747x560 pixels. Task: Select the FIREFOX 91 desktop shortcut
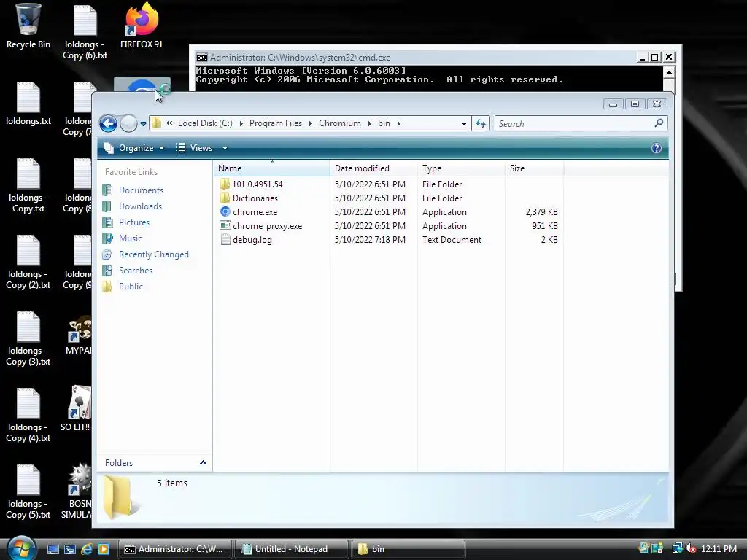pyautogui.click(x=142, y=26)
